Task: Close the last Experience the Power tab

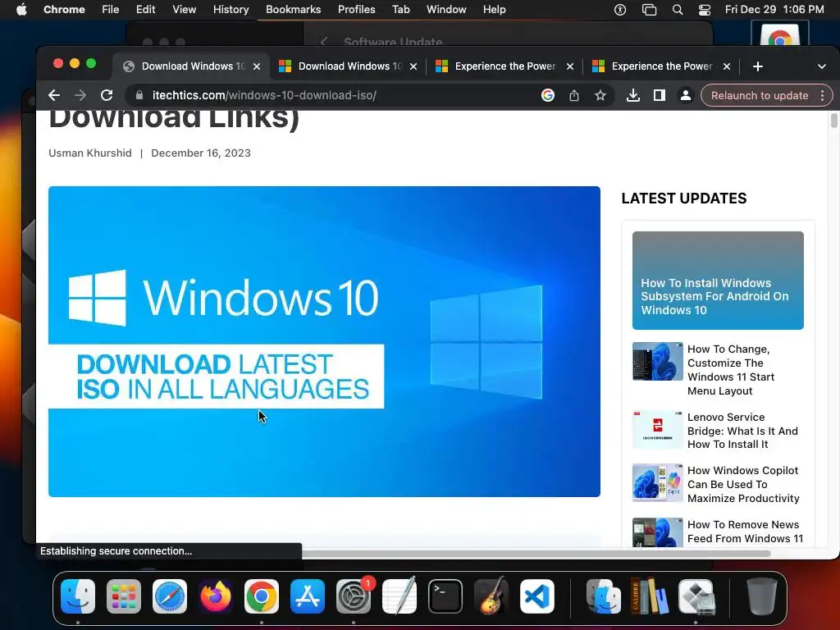Action: pyautogui.click(x=727, y=66)
